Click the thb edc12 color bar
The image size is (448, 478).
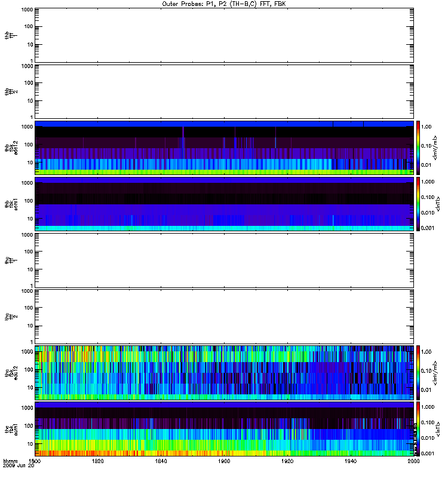[418, 148]
